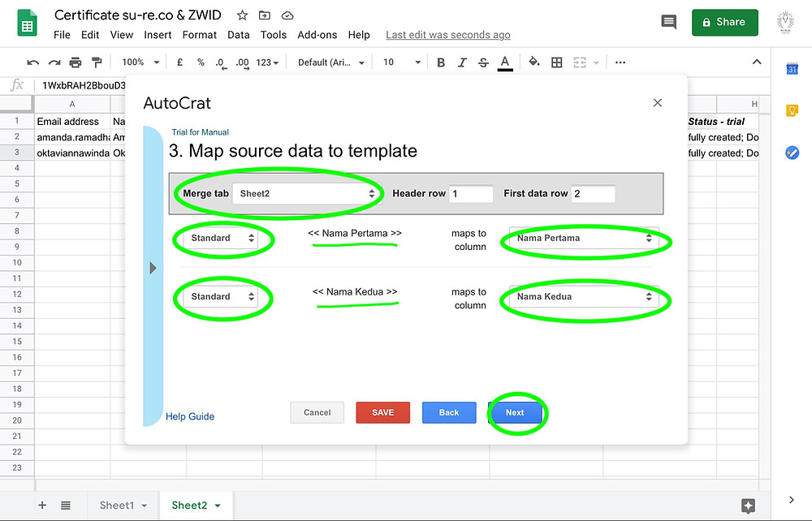Click the Merge cells icon
This screenshot has width=812, height=521.
(x=580, y=62)
